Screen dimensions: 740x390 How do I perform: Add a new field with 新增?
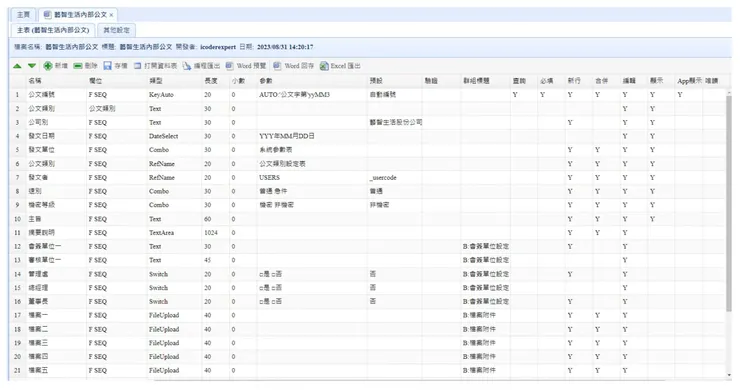point(56,66)
